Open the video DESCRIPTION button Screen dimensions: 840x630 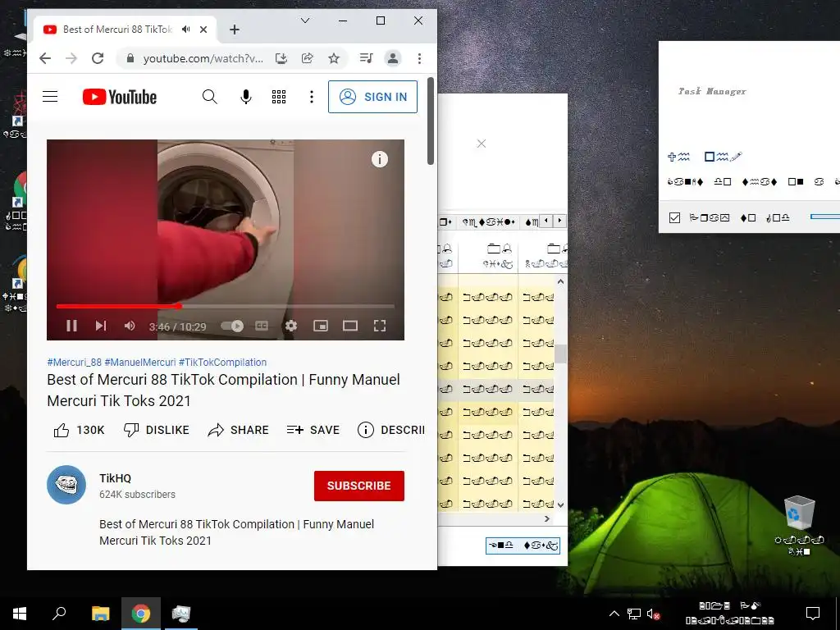click(391, 430)
